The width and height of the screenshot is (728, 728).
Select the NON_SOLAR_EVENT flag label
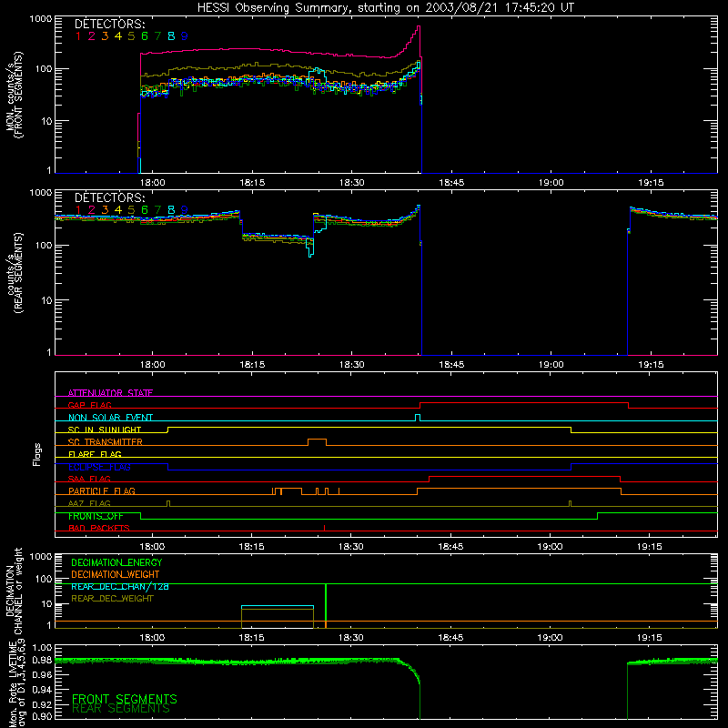pyautogui.click(x=110, y=418)
